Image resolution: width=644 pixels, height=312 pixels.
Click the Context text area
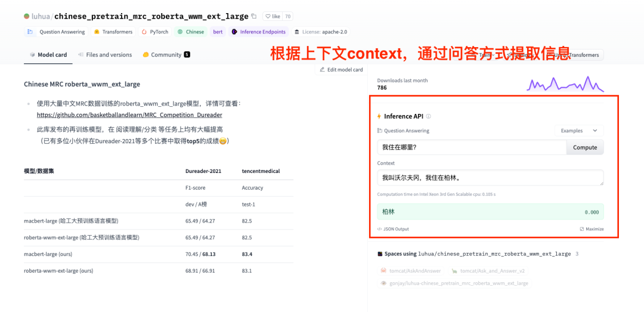pos(490,178)
